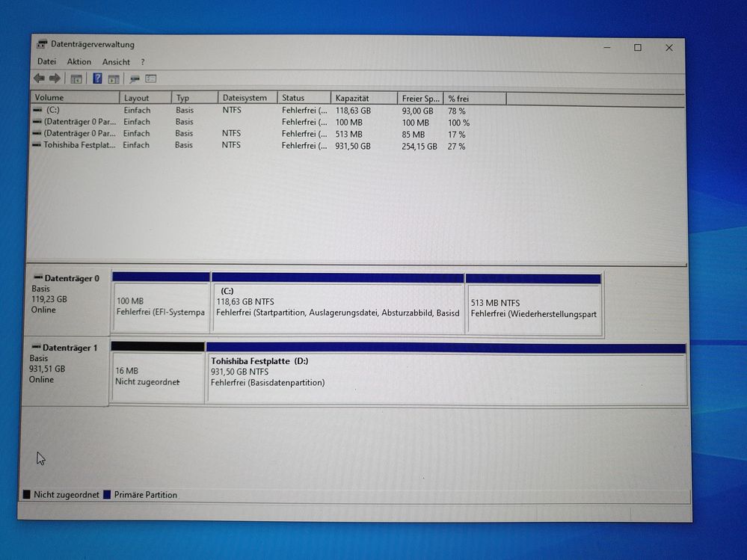The image size is (747, 560).
Task: Click the Datenträgerverwaltung title bar app icon
Action: click(42, 45)
